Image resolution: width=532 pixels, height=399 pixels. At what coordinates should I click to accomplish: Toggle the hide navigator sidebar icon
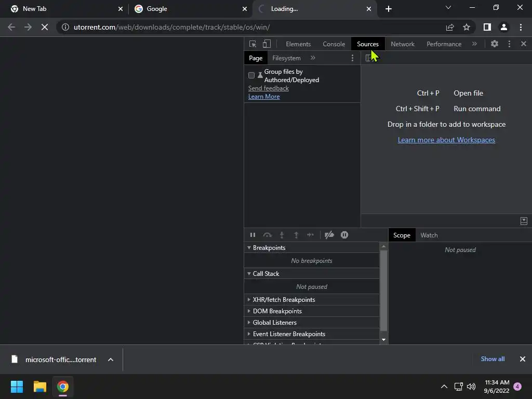coord(368,58)
